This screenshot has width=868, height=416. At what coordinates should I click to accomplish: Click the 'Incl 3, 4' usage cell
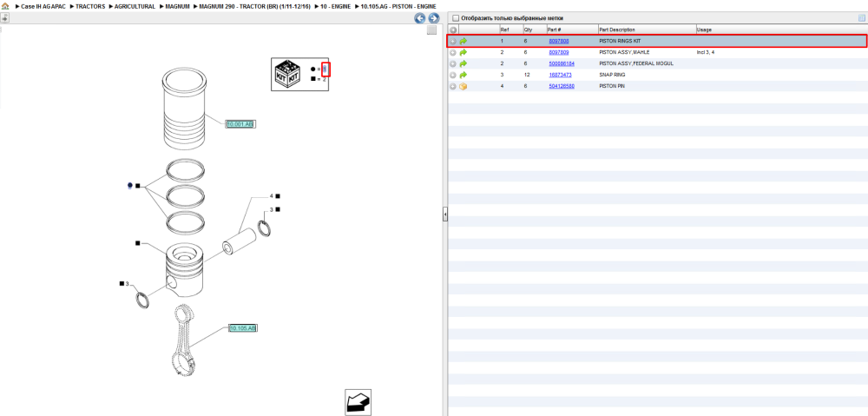[706, 52]
